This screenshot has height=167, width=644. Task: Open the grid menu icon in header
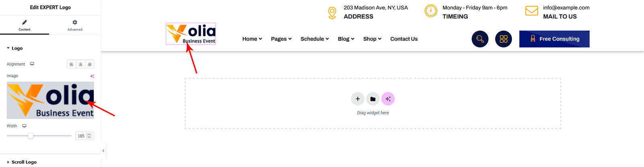pos(504,39)
